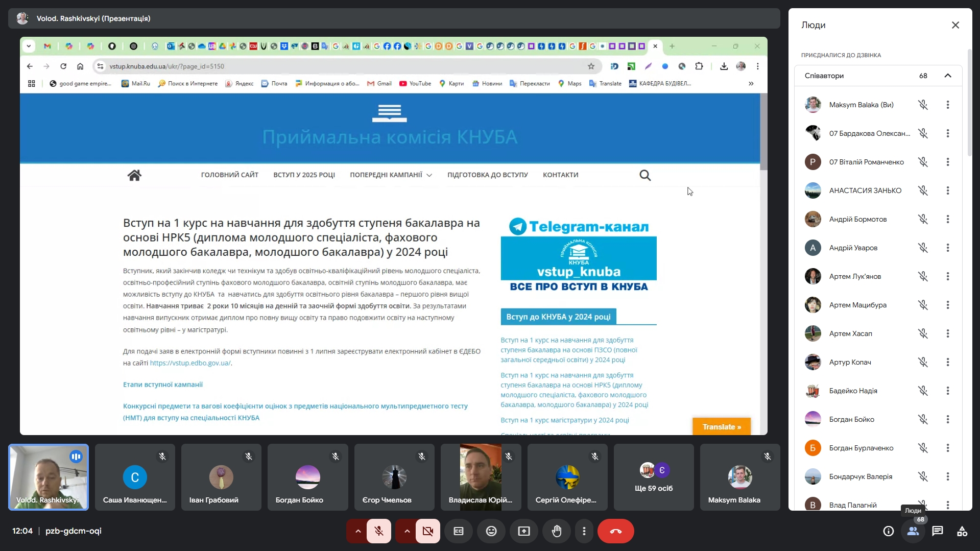Screen dimensions: 980x551
Task: Open more options in call controls
Action: point(584,531)
